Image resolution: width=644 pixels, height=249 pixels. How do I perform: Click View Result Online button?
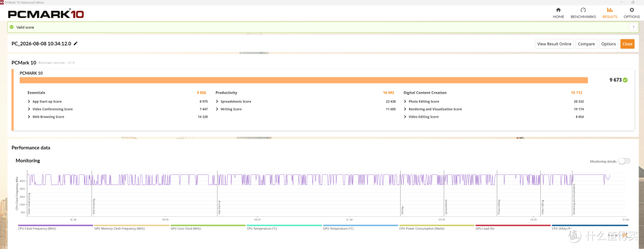pyautogui.click(x=554, y=44)
